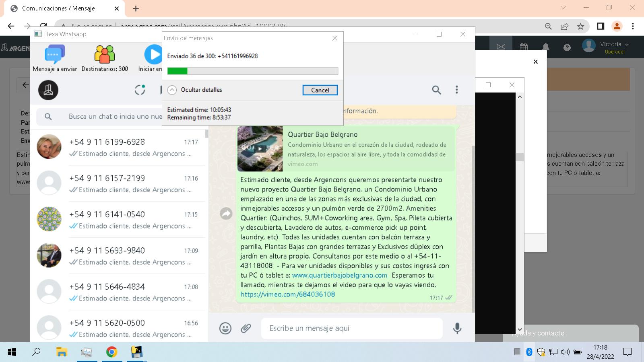Open the emoji picker
This screenshot has width=644, height=362.
[x=225, y=328]
